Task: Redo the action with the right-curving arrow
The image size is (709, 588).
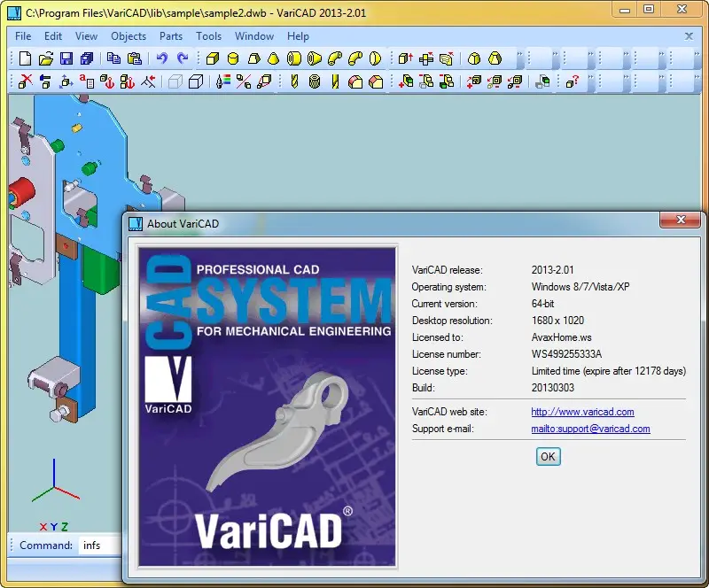Action: [x=183, y=58]
